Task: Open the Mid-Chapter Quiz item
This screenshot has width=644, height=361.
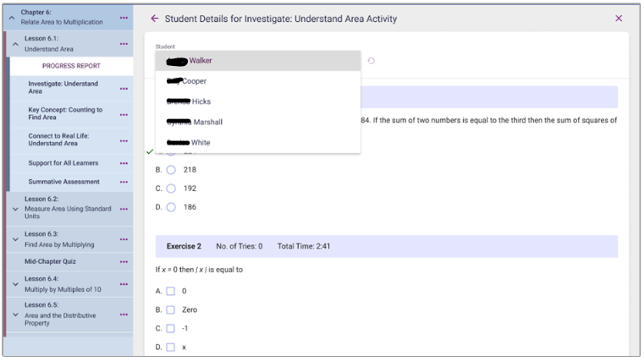Action: (x=50, y=262)
